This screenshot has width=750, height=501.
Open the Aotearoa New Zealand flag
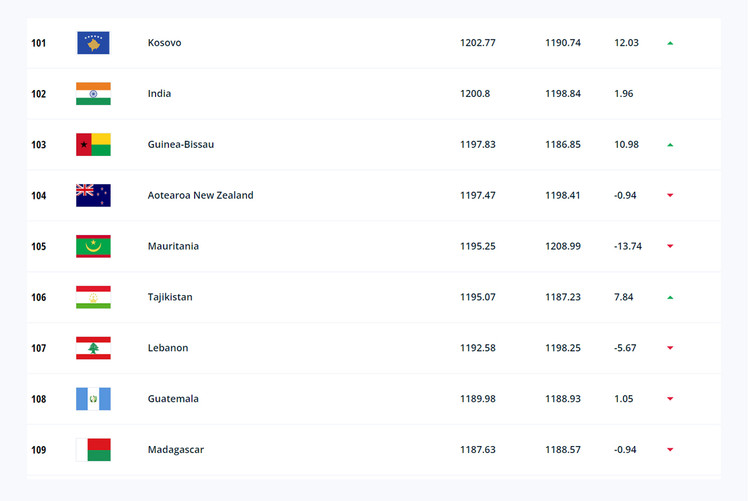pos(93,195)
